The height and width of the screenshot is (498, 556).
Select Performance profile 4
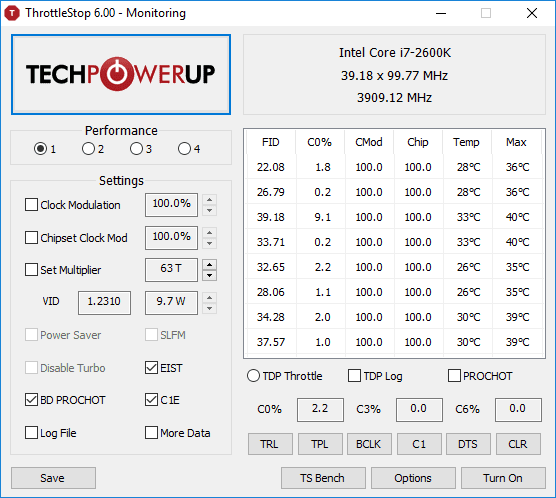(x=184, y=149)
